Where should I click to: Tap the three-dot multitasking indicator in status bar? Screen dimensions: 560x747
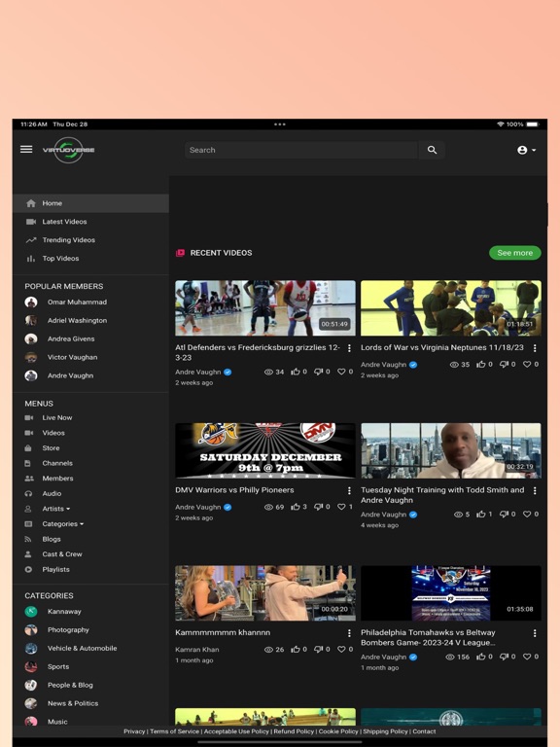(x=280, y=124)
